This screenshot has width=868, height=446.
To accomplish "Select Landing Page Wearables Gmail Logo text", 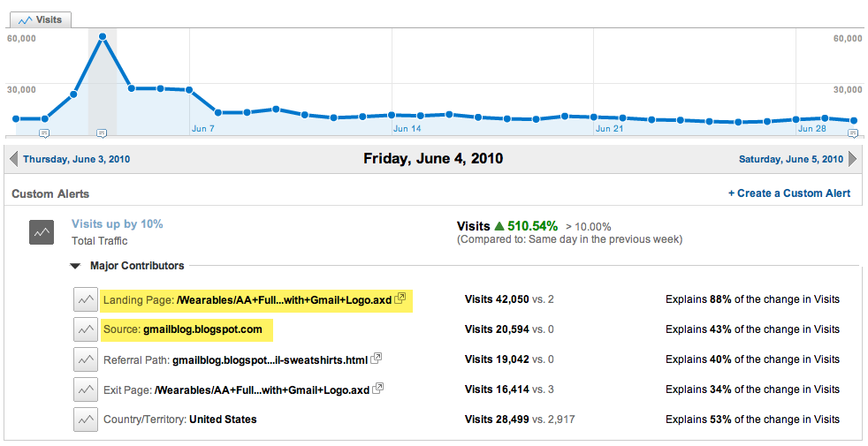I will click(247, 300).
